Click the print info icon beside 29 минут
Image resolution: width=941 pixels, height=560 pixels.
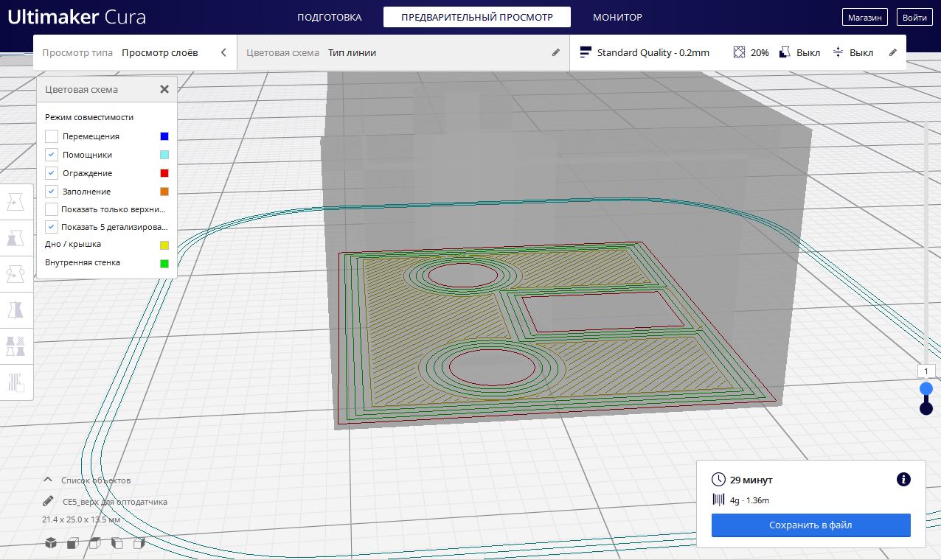[x=903, y=480]
